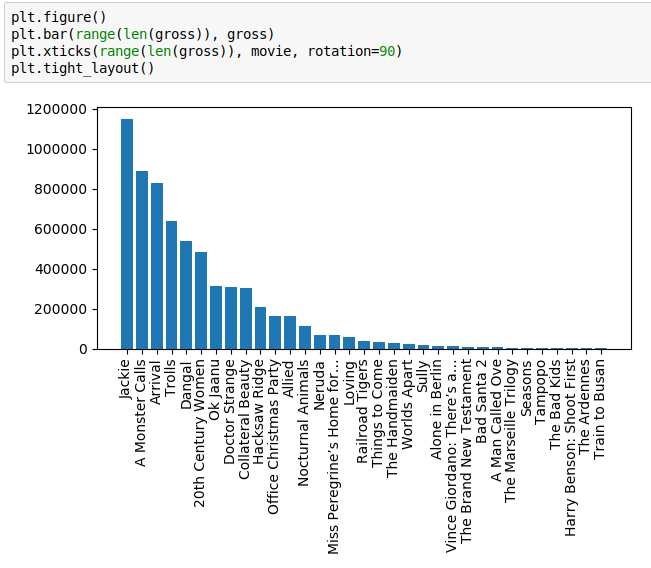Select the 1200000 y-axis tick label
Image resolution: width=651 pixels, height=568 pixels.
pyautogui.click(x=56, y=109)
